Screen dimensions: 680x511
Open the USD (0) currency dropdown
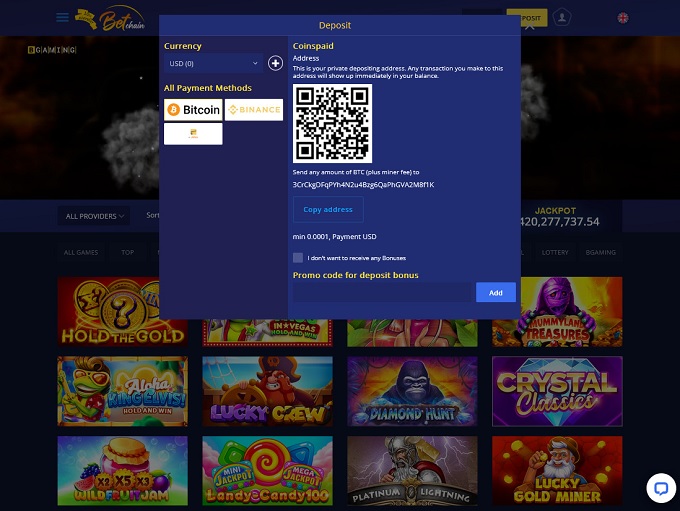[x=213, y=63]
